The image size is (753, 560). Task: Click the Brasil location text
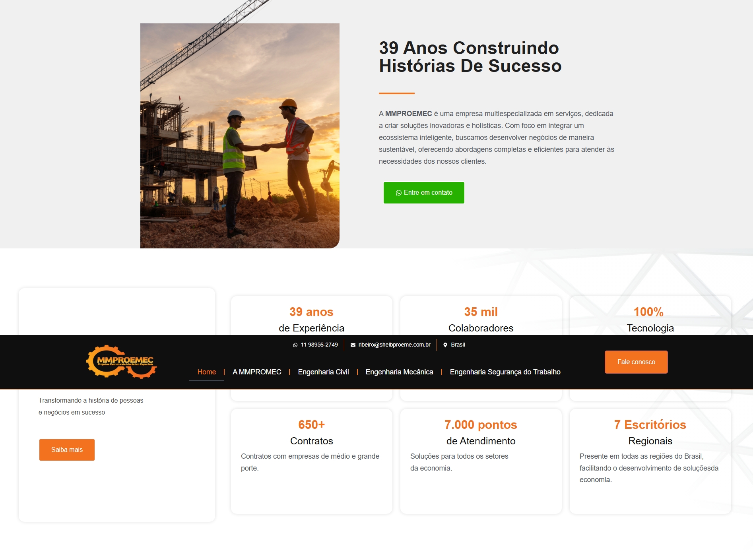(458, 345)
